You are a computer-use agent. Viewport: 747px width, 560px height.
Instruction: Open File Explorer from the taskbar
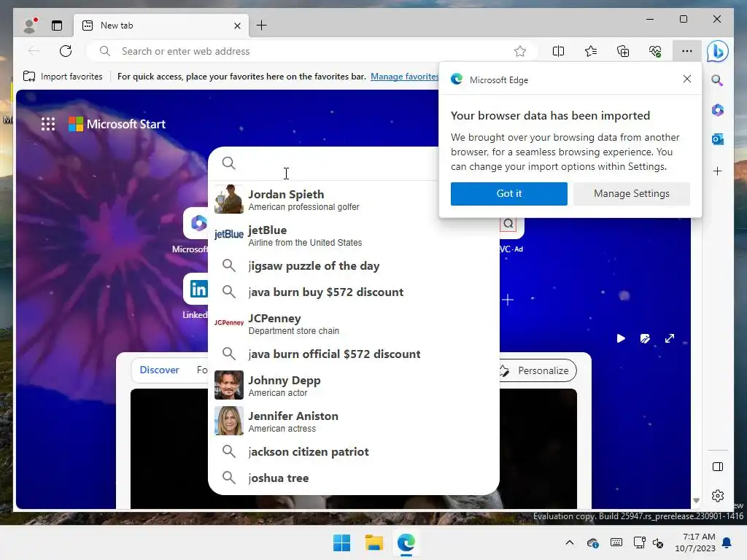click(x=374, y=542)
